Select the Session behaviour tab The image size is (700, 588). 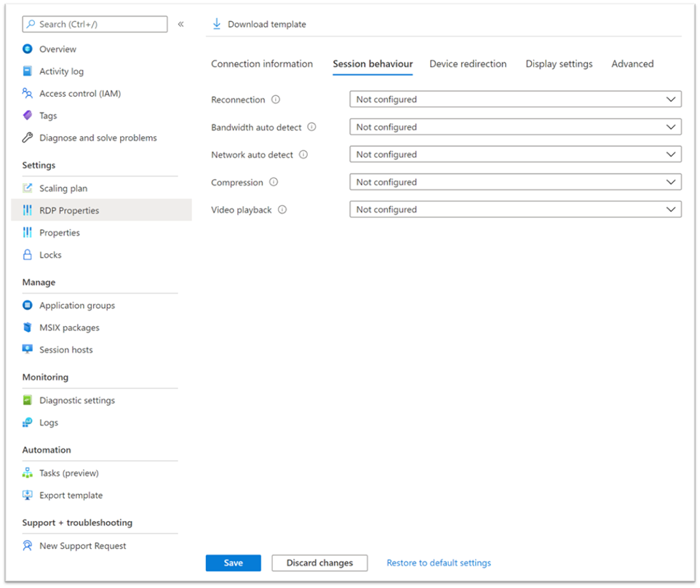coord(373,64)
